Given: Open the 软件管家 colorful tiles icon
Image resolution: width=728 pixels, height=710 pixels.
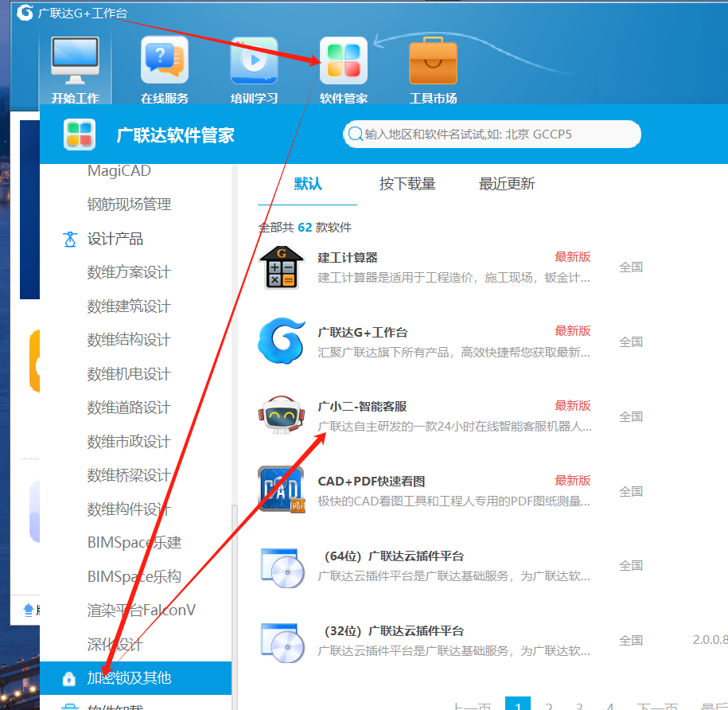Looking at the screenshot, I should tap(344, 60).
